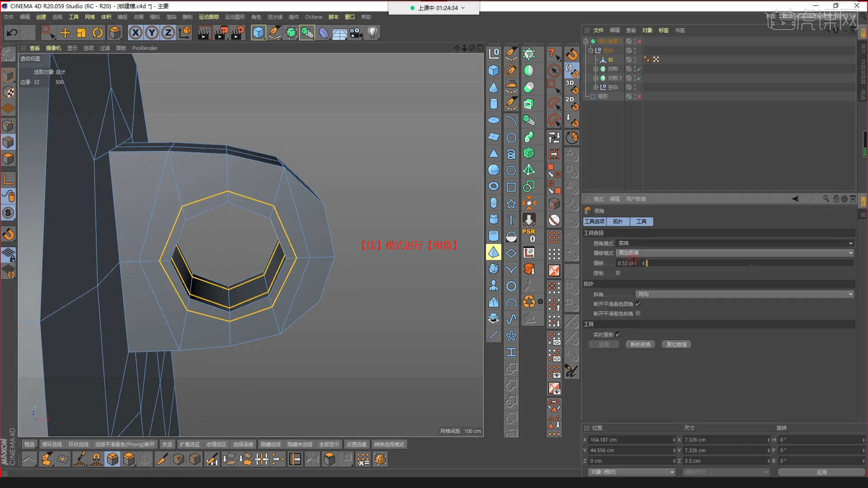Click the Floor/grid icon in top toolbar
Screen dimensions: 868x488
click(x=340, y=33)
